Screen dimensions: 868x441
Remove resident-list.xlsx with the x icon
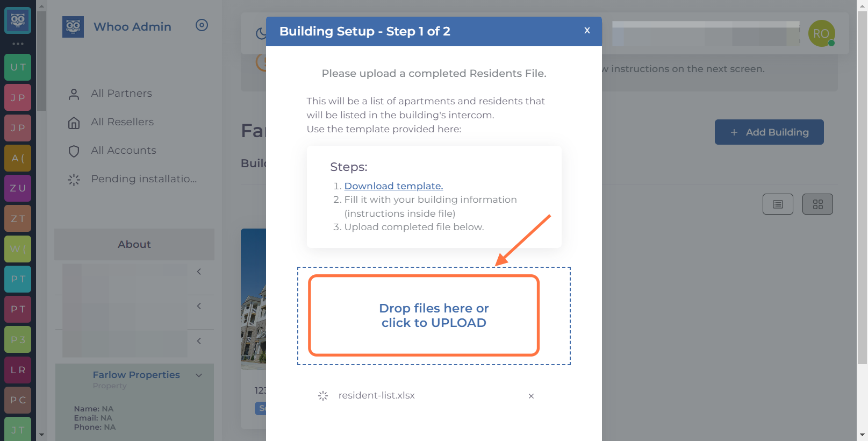coord(531,396)
